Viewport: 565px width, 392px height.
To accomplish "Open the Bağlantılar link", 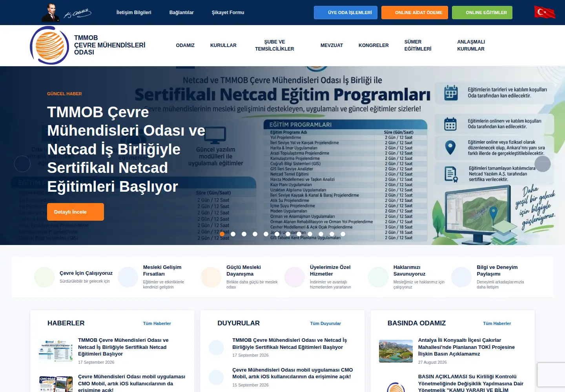I will tap(182, 13).
